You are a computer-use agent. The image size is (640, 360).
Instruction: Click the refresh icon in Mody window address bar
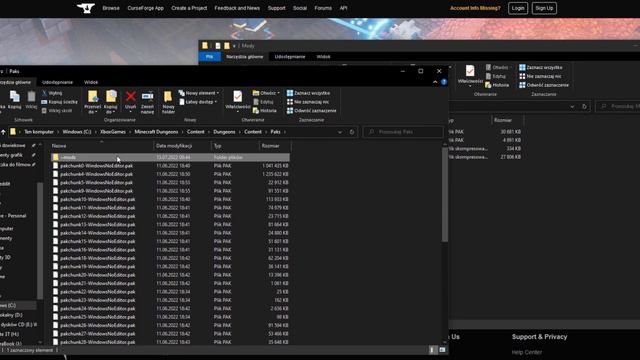584,107
